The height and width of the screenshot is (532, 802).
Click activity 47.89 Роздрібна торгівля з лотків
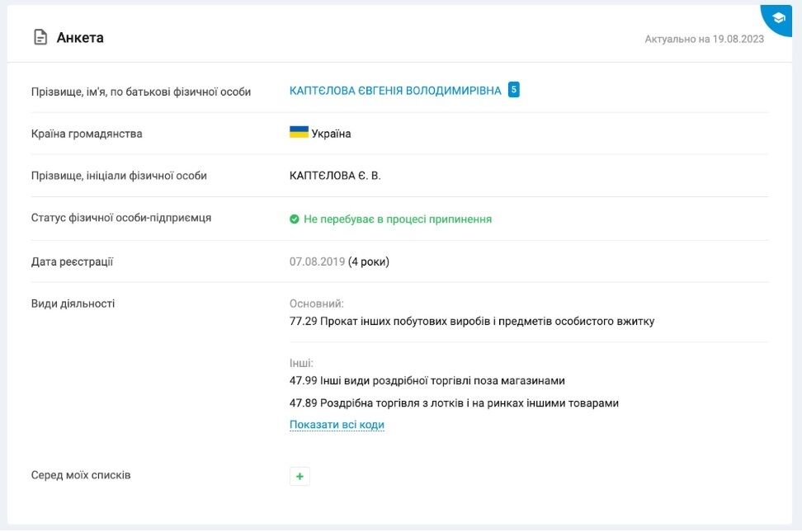[454, 403]
